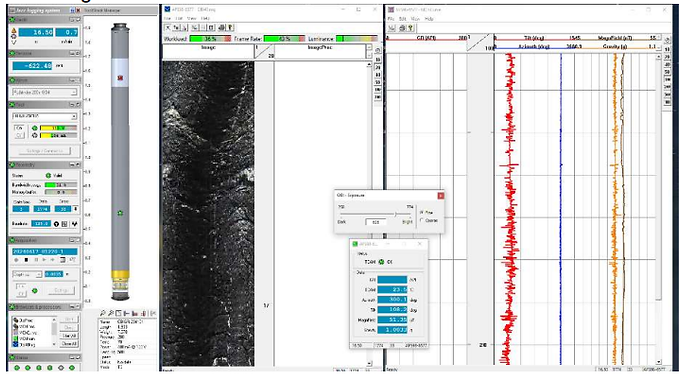
Task: Open the Edit menu in curve window
Action: tap(403, 19)
